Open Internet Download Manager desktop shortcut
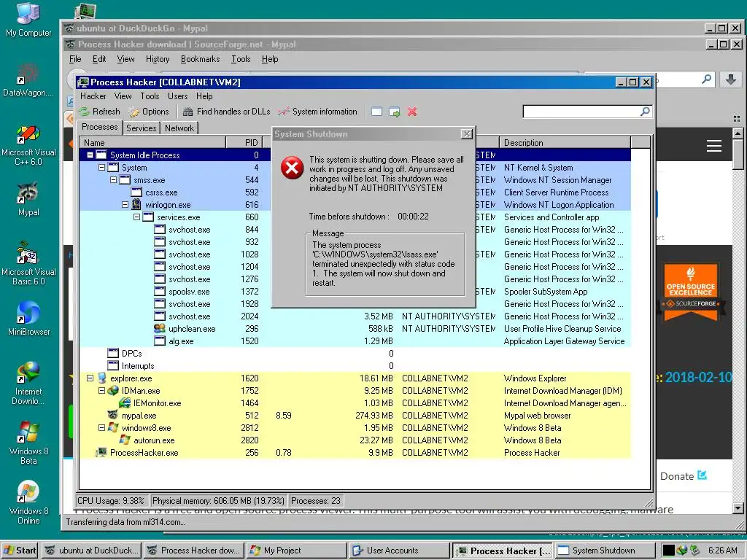Screen dimensions: 747x560 pyautogui.click(x=28, y=384)
